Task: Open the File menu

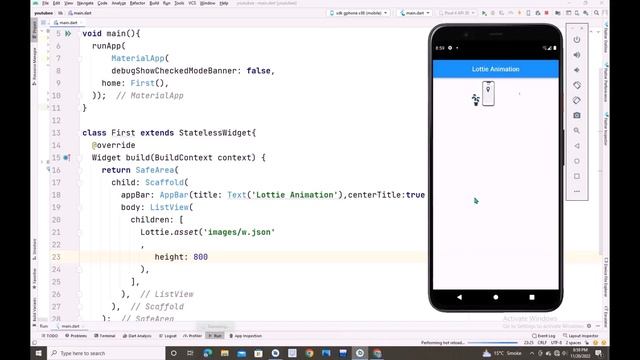Action: (45, 3)
